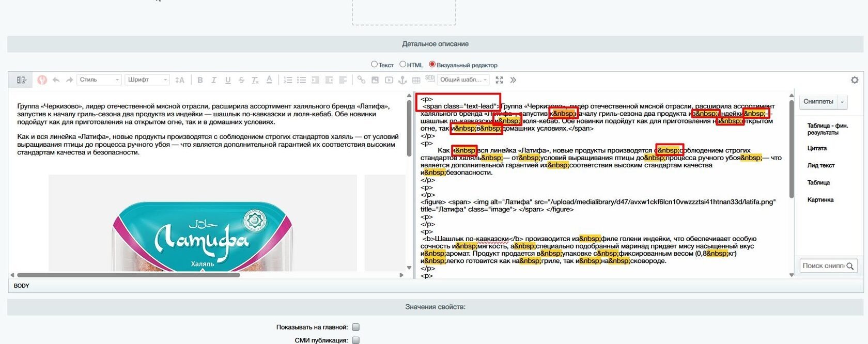Insert a table
The image size is (868, 344).
416,80
